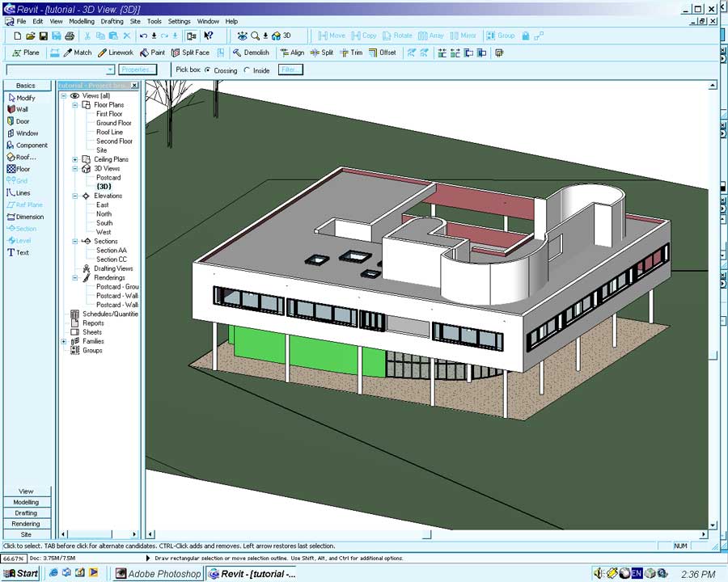Image resolution: width=728 pixels, height=582 pixels.
Task: Select the Dimension tool
Action: [x=26, y=217]
